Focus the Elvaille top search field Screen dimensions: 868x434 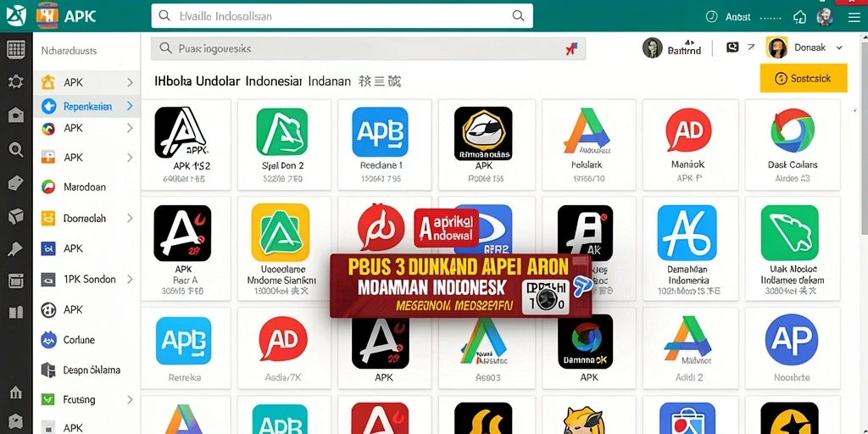point(342,16)
